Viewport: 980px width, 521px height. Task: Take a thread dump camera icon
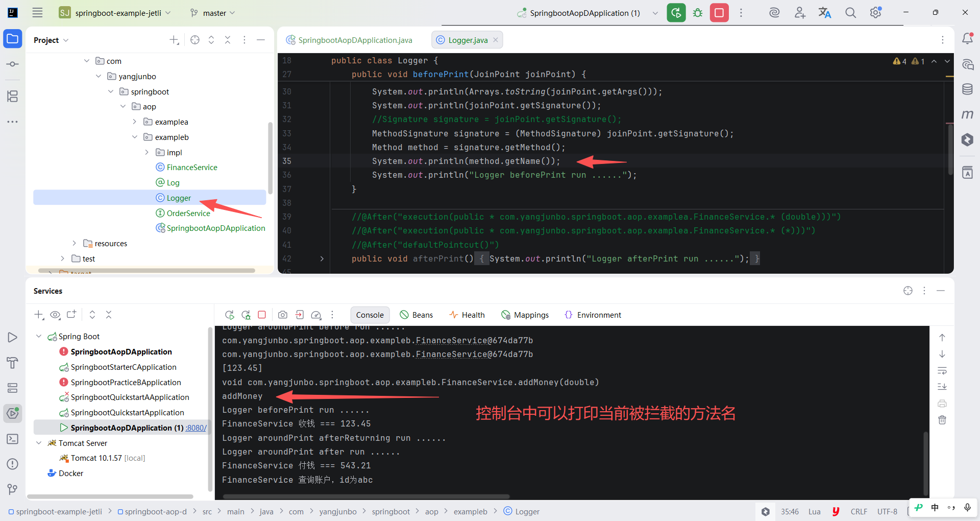pyautogui.click(x=283, y=315)
